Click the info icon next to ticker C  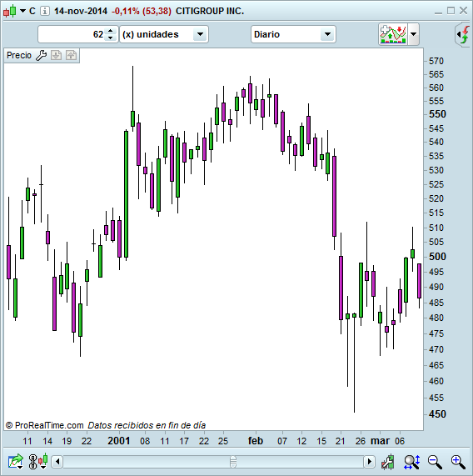coord(45,11)
